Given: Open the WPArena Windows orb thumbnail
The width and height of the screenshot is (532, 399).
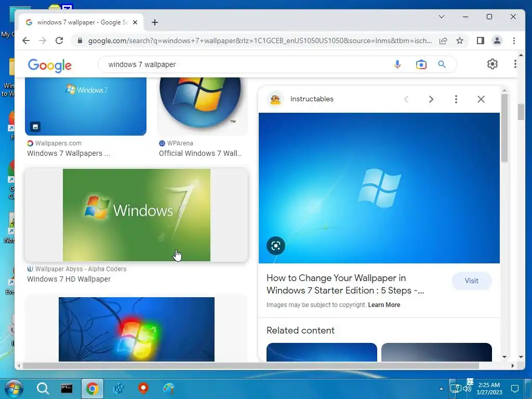Looking at the screenshot, I should (x=202, y=107).
